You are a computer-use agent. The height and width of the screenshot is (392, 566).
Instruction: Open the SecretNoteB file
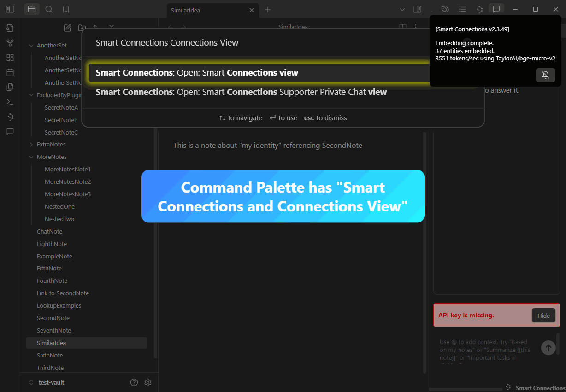pyautogui.click(x=61, y=120)
